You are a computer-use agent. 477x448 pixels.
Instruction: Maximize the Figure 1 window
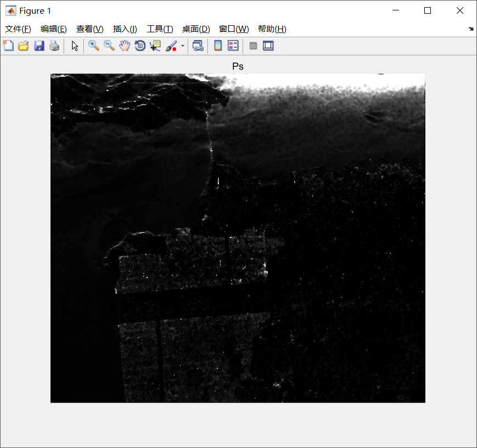428,10
